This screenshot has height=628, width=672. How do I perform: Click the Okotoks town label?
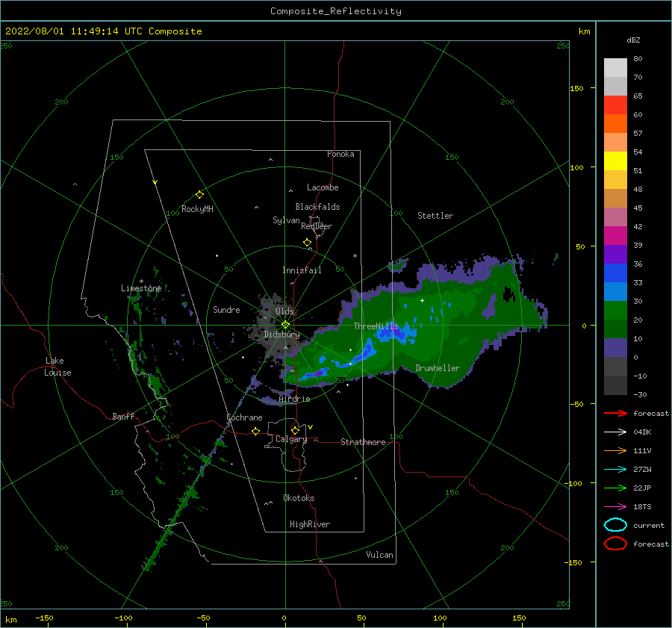[x=299, y=498]
